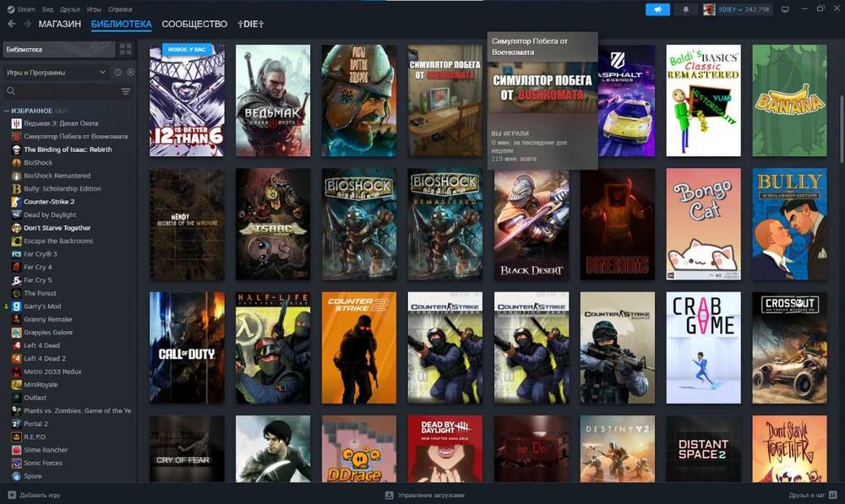Open the notifications bell

(x=685, y=9)
